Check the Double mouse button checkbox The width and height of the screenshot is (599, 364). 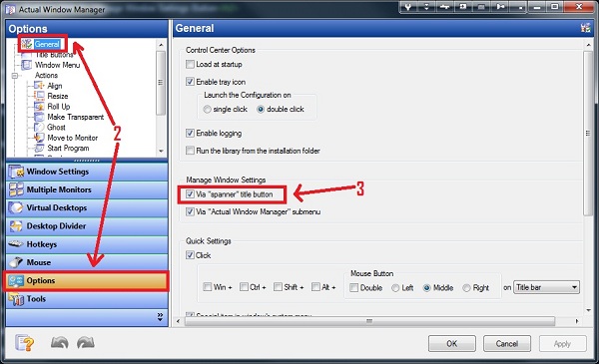click(x=354, y=287)
